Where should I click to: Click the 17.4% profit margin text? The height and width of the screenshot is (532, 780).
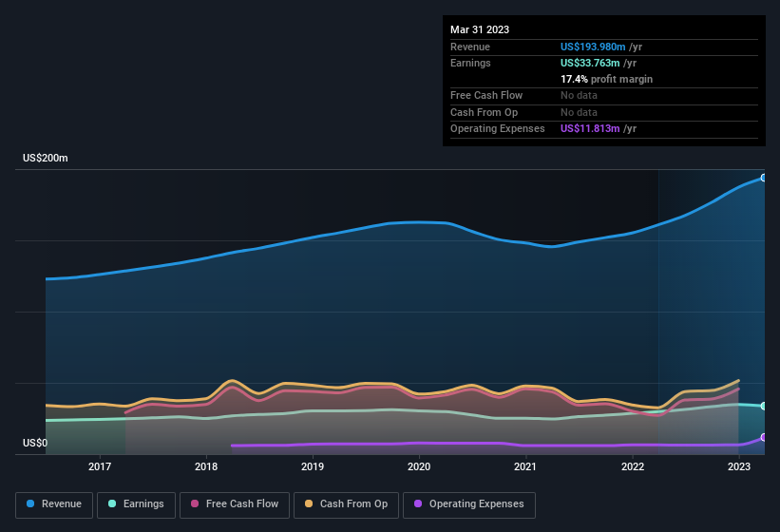606,79
